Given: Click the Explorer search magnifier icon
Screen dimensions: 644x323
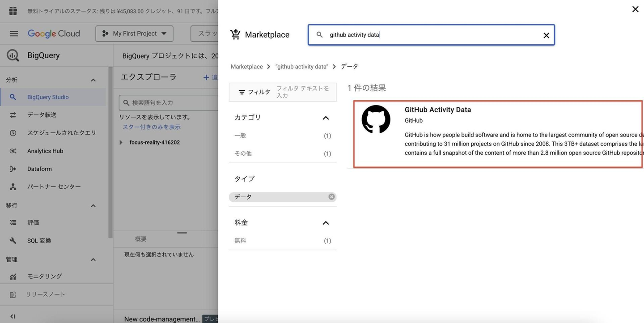Looking at the screenshot, I should pyautogui.click(x=127, y=103).
